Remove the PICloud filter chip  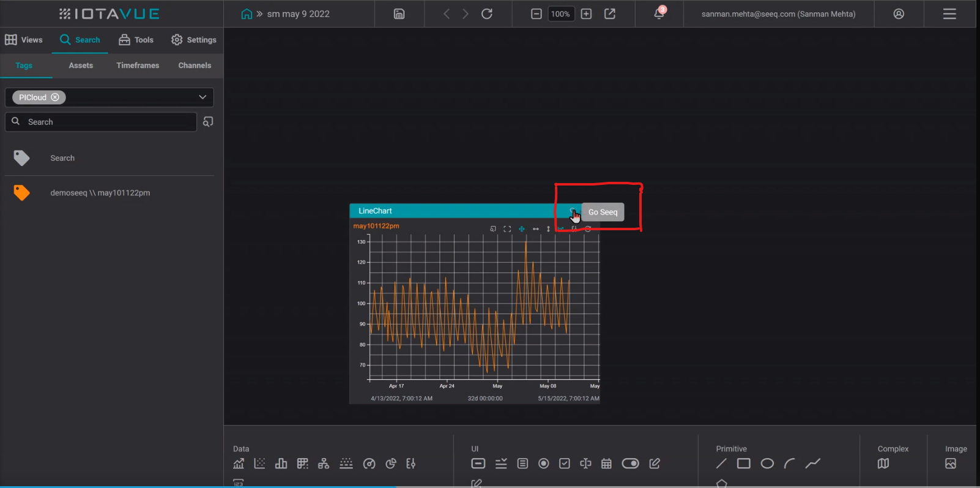coord(55,97)
